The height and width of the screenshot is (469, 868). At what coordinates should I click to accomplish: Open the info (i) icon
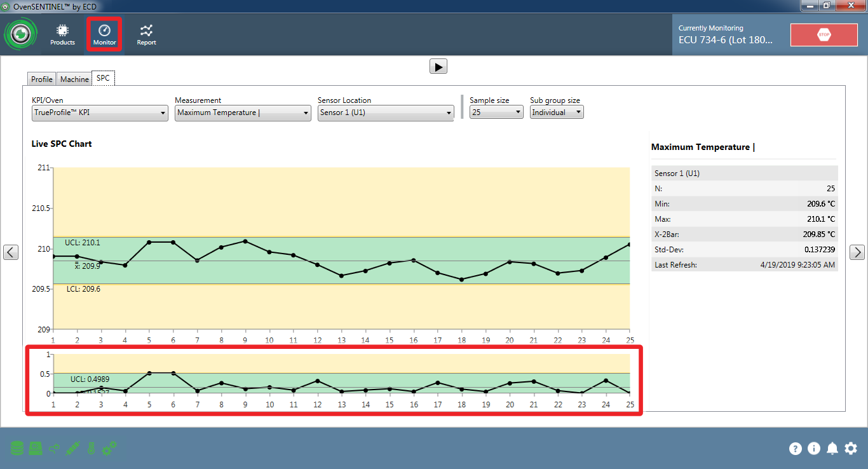pos(814,449)
